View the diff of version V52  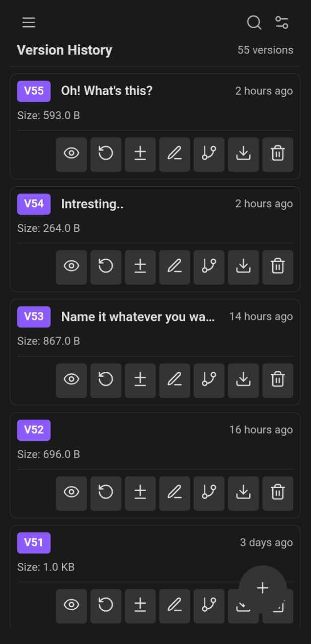(140, 493)
